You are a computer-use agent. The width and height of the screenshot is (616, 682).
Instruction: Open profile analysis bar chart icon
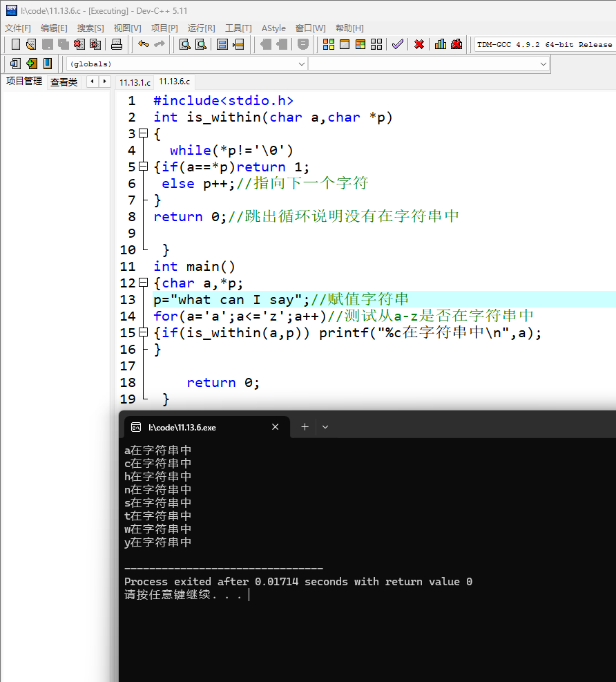[441, 44]
